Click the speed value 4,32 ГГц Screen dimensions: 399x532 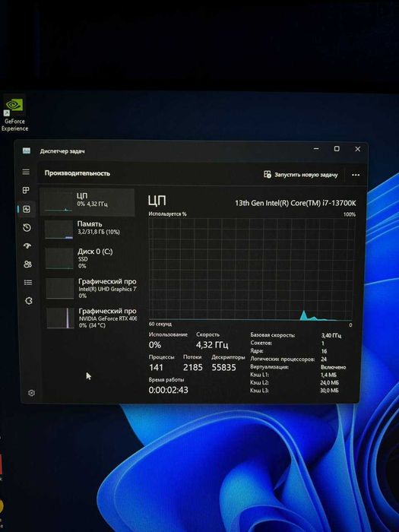click(212, 345)
